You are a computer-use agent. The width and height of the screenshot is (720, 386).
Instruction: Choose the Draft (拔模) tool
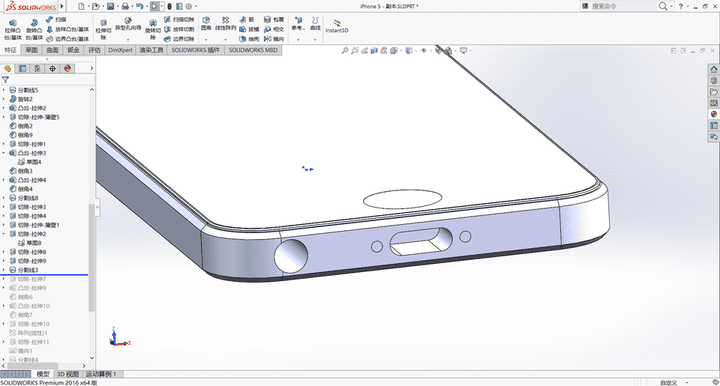249,29
